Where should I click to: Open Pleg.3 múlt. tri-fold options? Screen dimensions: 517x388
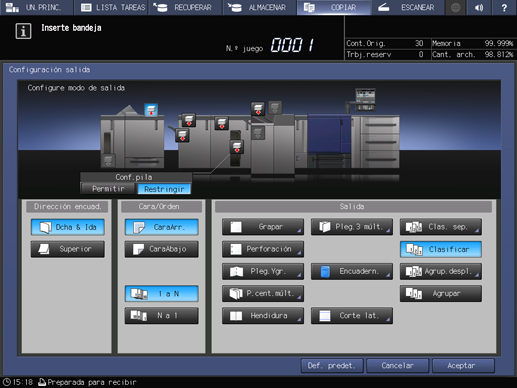(352, 227)
